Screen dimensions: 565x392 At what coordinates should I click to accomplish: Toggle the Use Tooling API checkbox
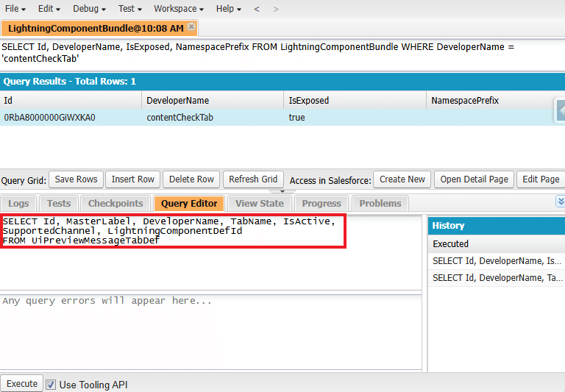tap(51, 385)
